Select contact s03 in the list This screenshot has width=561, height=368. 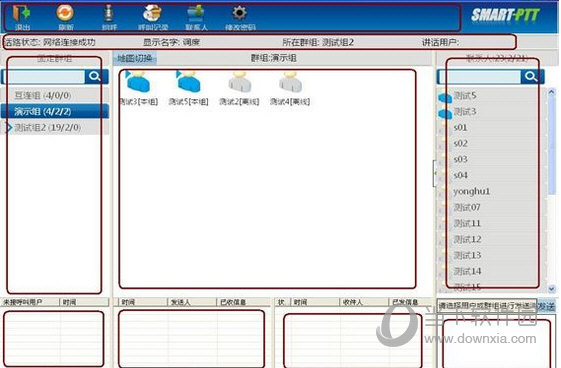pos(492,159)
